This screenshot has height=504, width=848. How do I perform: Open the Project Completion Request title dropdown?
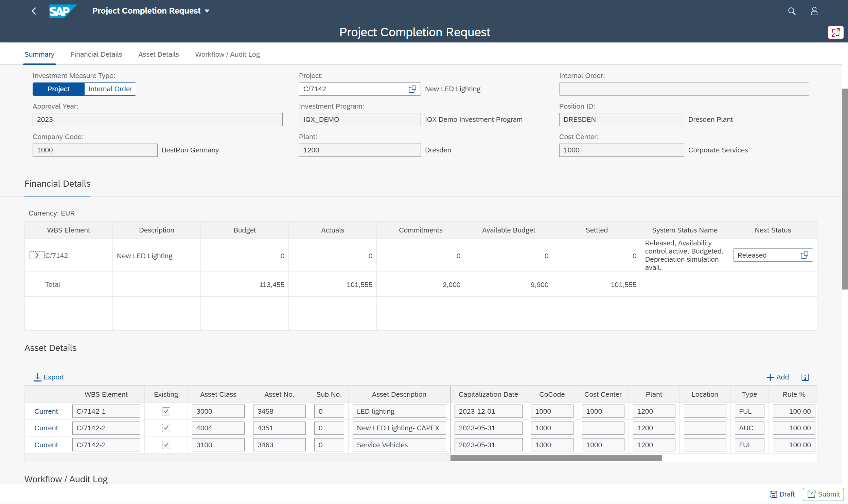coord(207,11)
